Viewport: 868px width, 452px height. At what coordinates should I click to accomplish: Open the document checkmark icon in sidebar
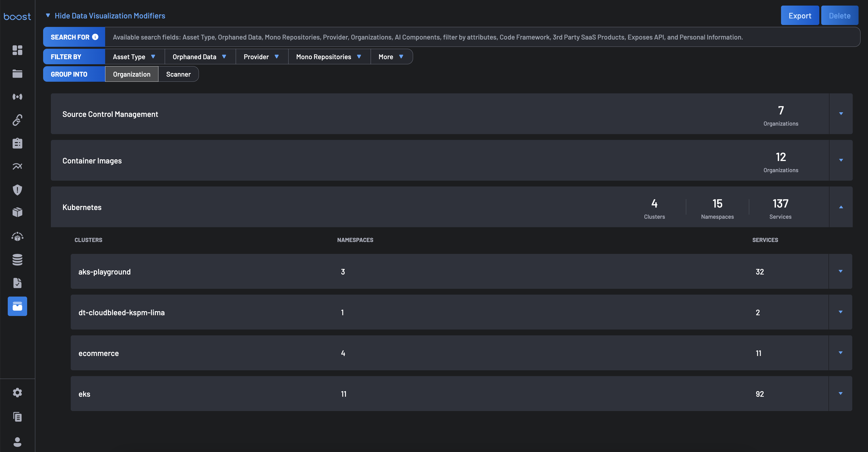pyautogui.click(x=17, y=283)
